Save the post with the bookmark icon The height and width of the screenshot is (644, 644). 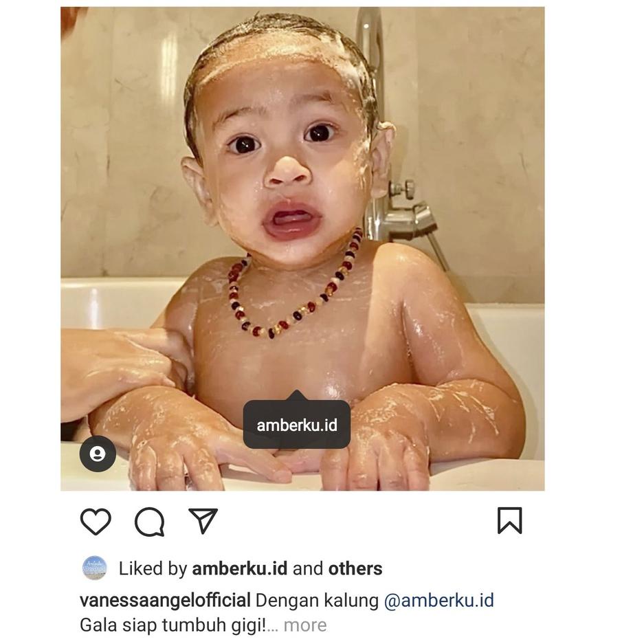click(x=510, y=520)
